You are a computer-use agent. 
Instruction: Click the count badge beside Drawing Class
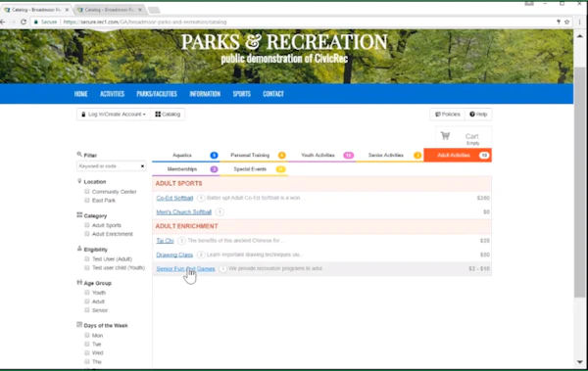point(201,255)
